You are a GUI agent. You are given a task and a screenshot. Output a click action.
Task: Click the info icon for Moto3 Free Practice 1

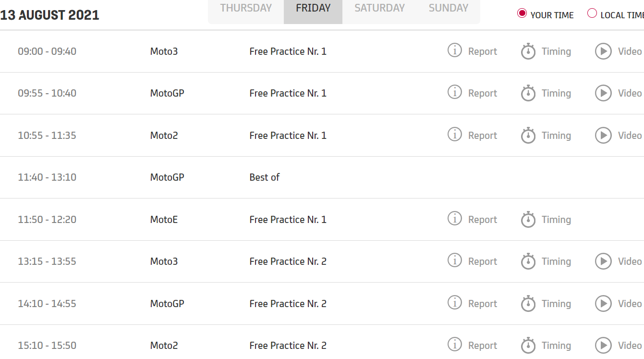(454, 50)
